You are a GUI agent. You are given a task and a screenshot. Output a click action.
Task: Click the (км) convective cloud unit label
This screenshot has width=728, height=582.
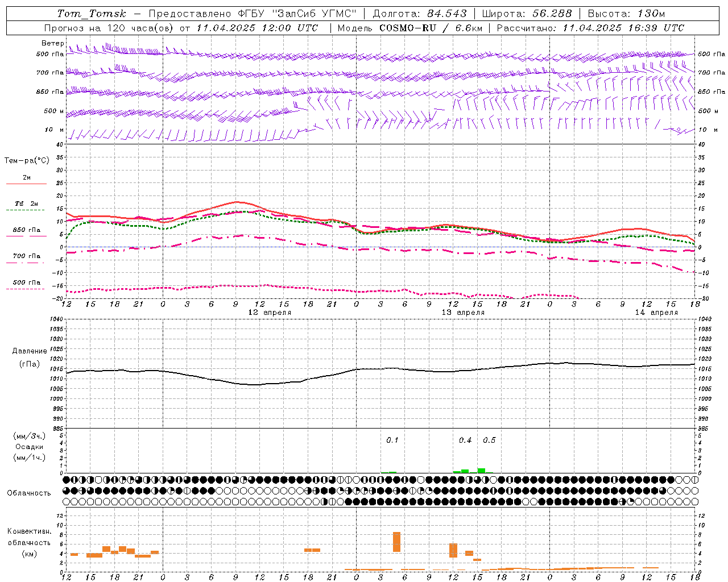tap(30, 554)
